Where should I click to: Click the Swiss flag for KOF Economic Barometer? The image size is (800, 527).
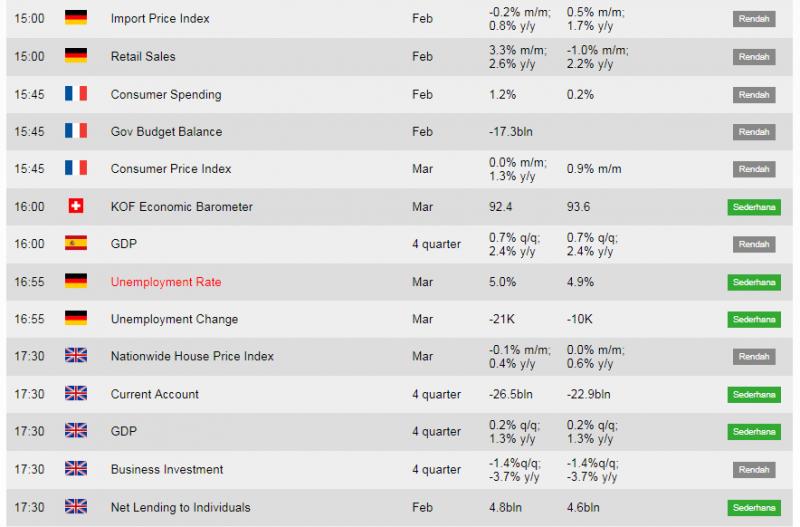[x=76, y=206]
